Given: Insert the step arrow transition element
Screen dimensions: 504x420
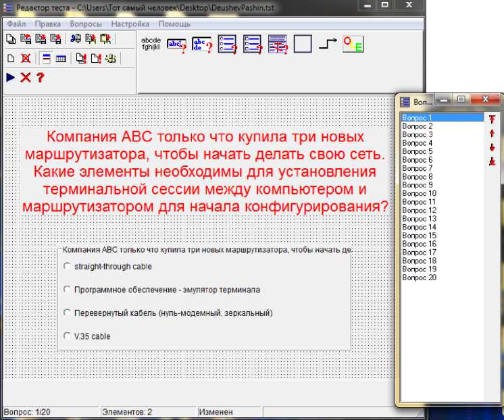Looking at the screenshot, I should coord(328,44).
